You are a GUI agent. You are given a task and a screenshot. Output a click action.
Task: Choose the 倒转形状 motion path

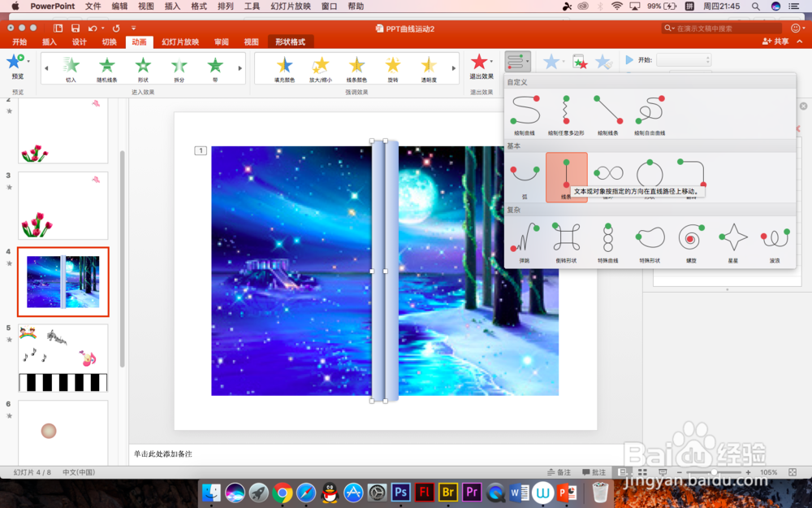(566, 241)
